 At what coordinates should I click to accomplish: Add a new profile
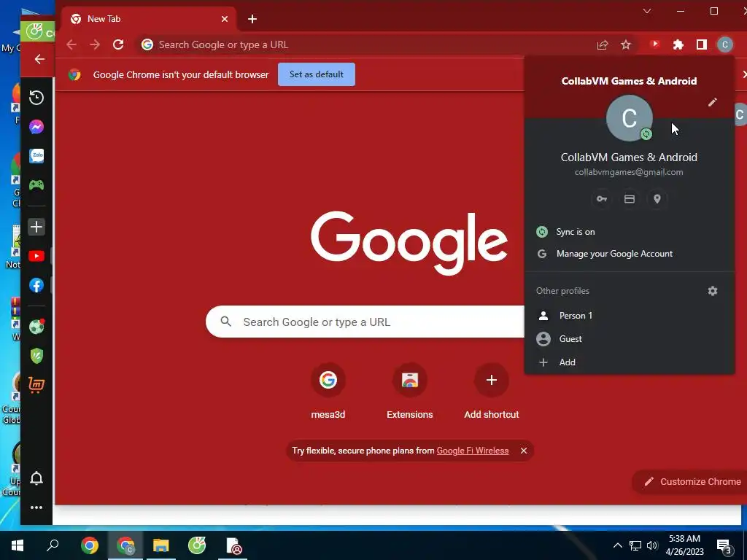(630, 362)
